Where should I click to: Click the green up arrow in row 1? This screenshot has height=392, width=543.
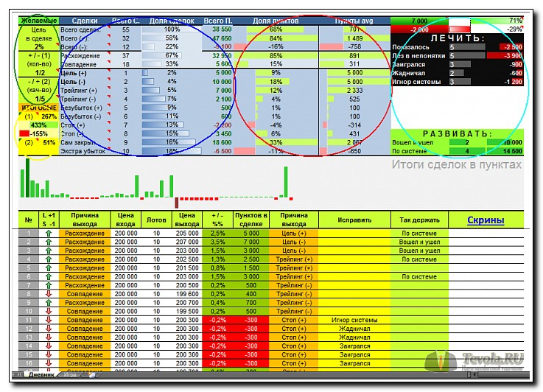pos(48,233)
